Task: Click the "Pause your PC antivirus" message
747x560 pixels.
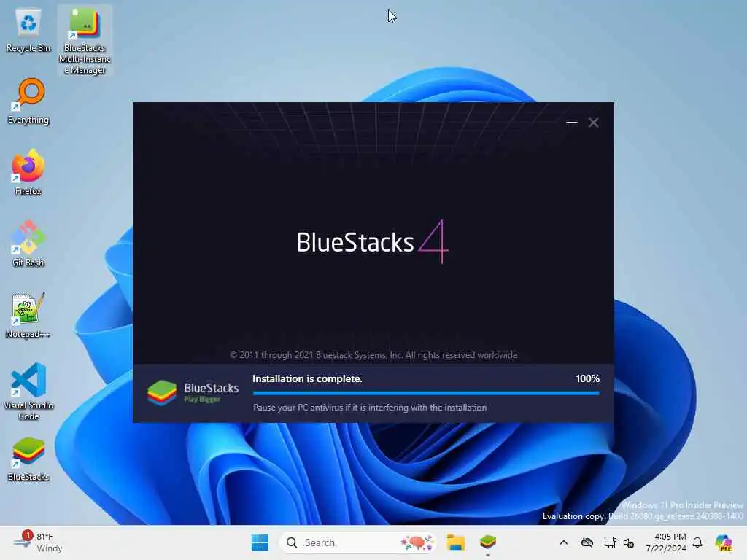Action: tap(370, 408)
